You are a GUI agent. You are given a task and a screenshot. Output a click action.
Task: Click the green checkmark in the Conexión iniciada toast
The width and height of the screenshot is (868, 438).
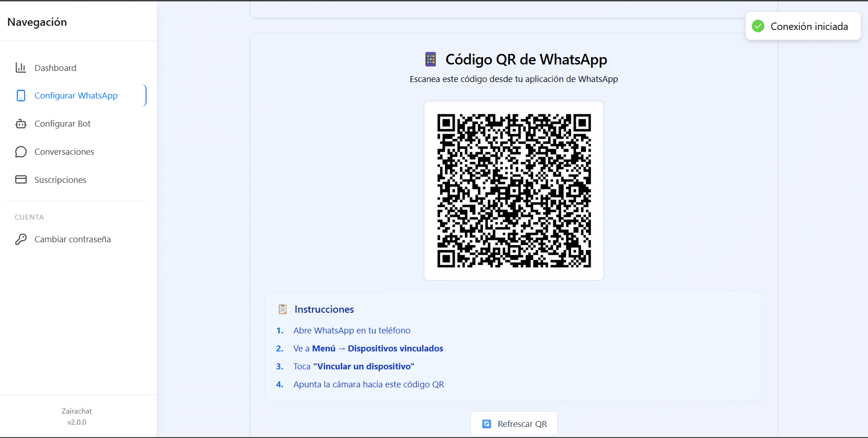pyautogui.click(x=758, y=26)
